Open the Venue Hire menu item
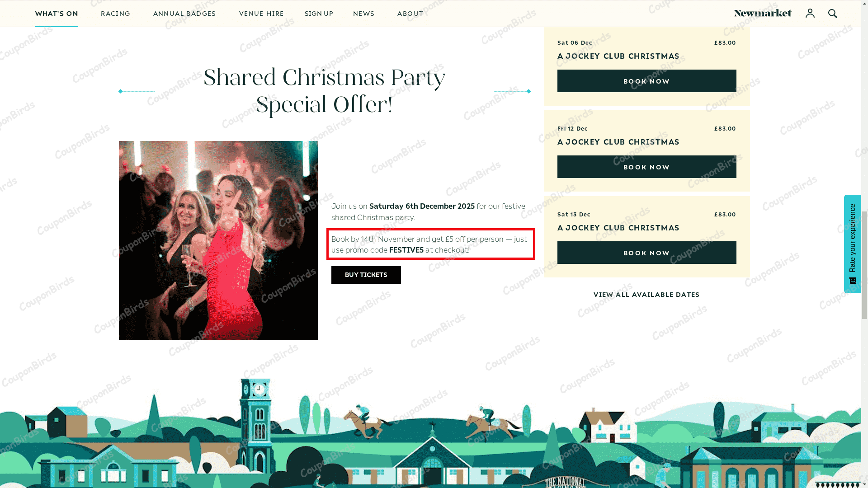868x488 pixels. pyautogui.click(x=261, y=14)
